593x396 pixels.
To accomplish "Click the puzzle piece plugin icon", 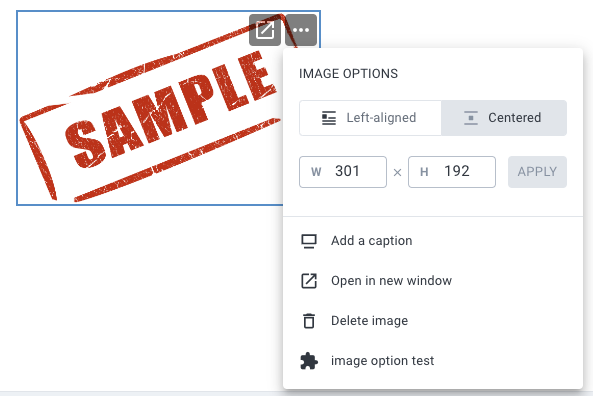I will point(309,361).
